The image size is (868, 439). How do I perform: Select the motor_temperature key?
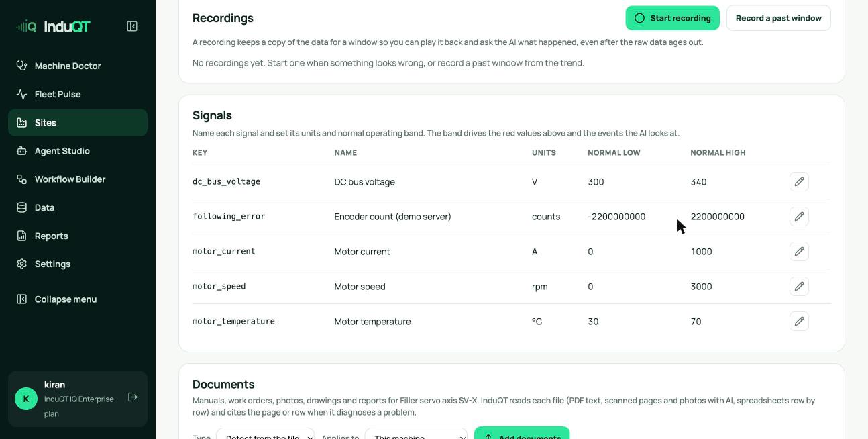[233, 322]
